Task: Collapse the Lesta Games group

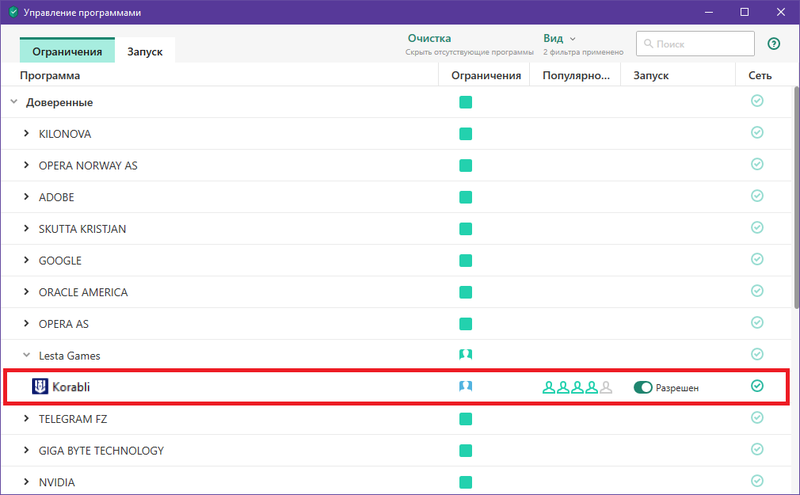Action: (26, 355)
